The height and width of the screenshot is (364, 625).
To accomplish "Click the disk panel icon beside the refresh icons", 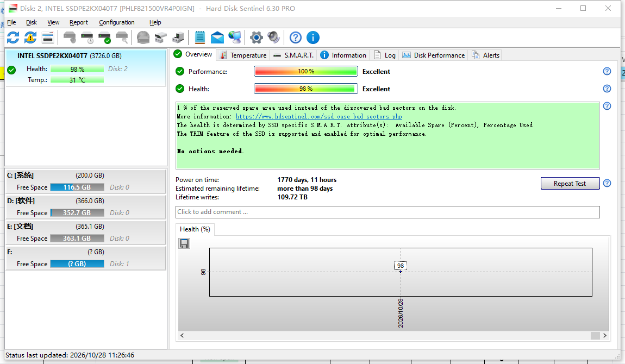I will point(48,37).
